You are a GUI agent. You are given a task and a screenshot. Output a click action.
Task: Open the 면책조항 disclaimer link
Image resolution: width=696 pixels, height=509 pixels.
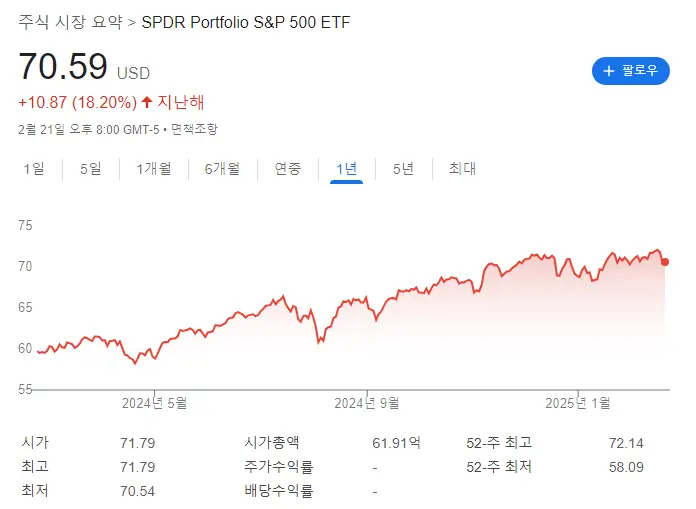[194, 129]
